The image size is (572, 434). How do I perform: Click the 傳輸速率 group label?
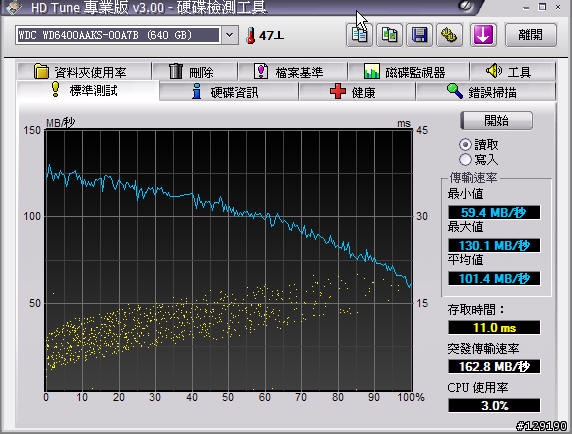pos(473,178)
